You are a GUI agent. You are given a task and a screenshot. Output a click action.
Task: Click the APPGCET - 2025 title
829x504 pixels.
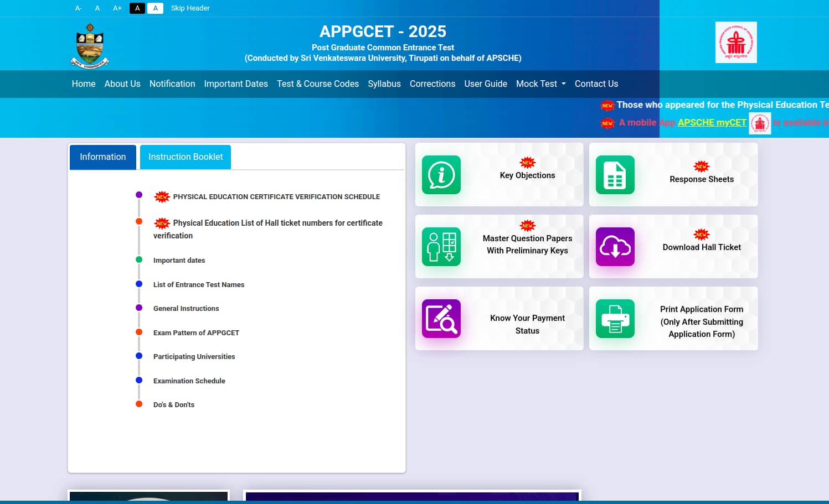pos(383,32)
